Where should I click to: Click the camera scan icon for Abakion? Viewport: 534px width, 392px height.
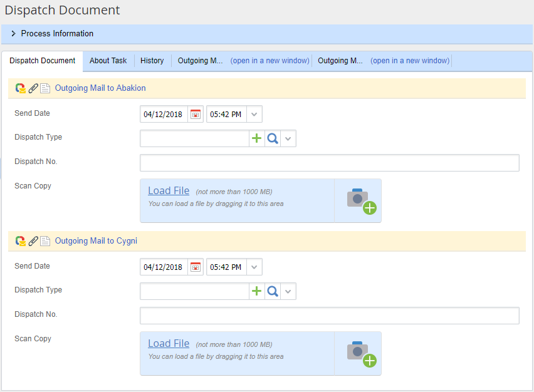[x=360, y=200]
